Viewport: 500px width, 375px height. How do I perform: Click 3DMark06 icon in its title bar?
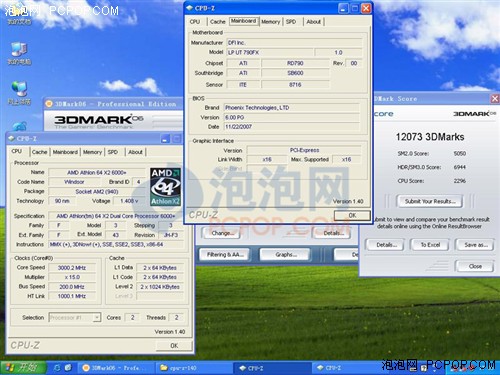49,104
